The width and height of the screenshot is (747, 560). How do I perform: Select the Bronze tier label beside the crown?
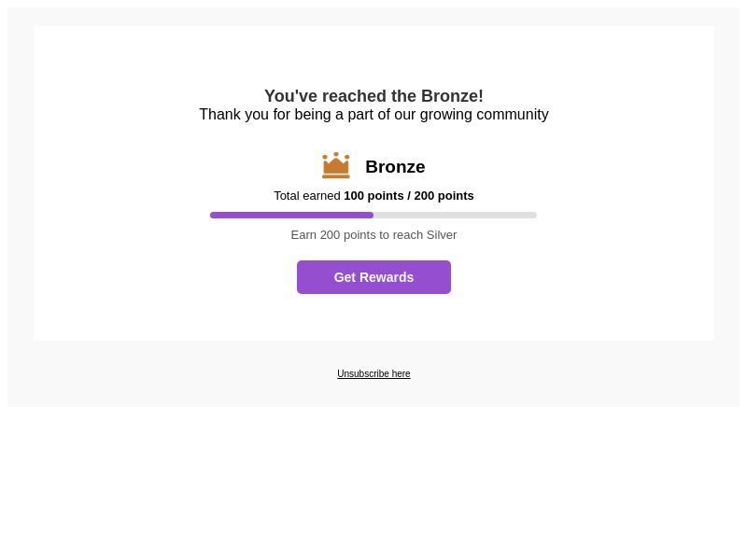[395, 167]
